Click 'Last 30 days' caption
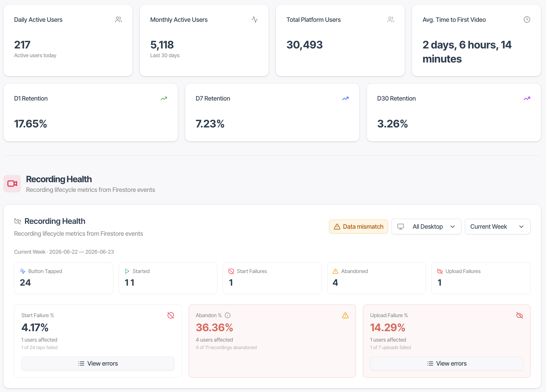Viewport: 546px width, 392px height. click(x=165, y=55)
